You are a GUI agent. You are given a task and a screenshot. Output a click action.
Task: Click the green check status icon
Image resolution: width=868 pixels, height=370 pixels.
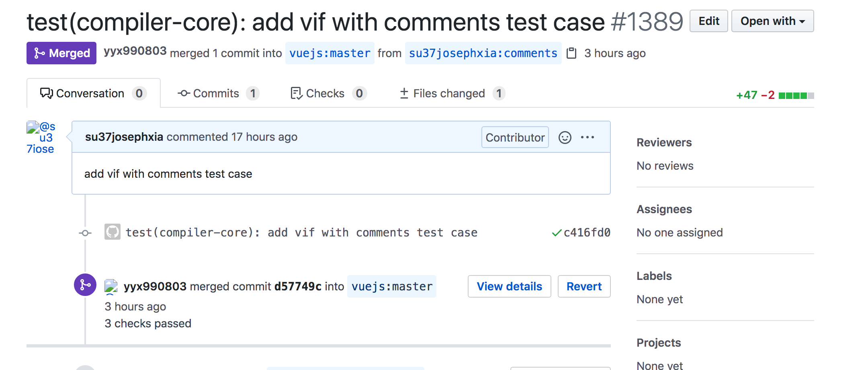pos(557,233)
